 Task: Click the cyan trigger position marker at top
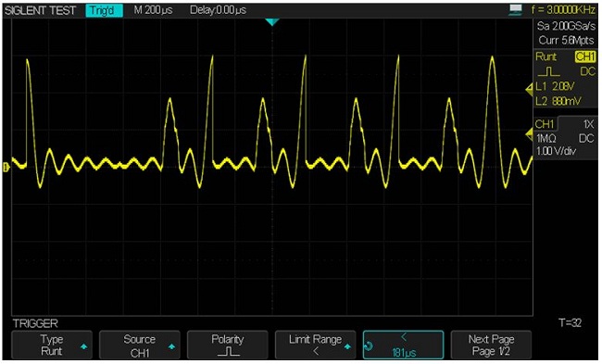[271, 22]
